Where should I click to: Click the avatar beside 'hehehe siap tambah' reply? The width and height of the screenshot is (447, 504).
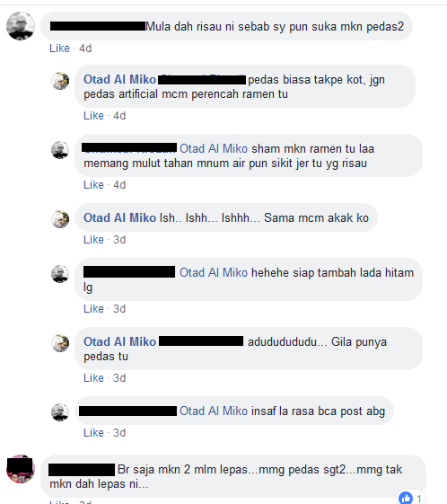click(60, 274)
